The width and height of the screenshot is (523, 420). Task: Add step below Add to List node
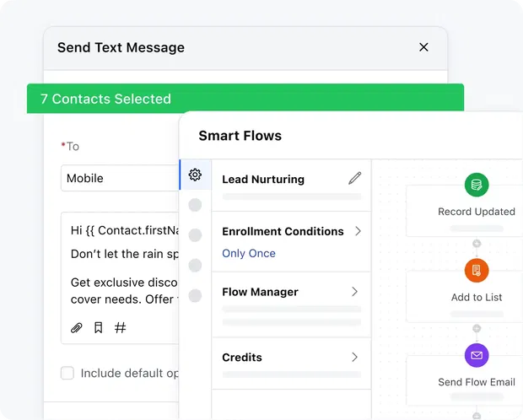tap(477, 329)
